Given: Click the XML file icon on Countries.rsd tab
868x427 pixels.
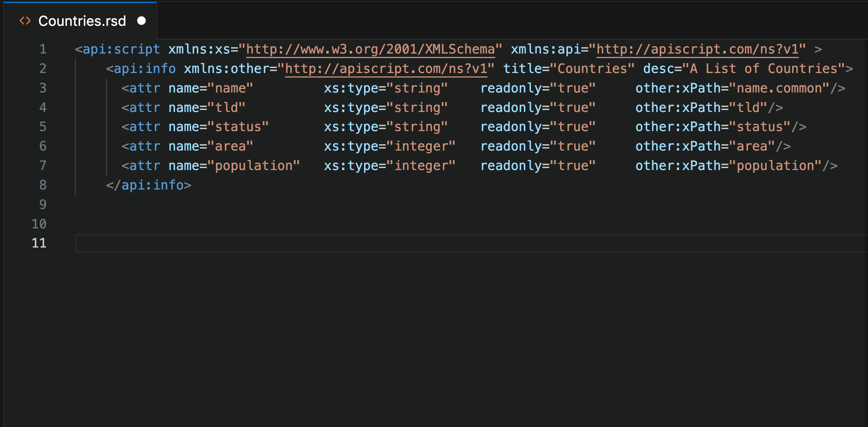Looking at the screenshot, I should [25, 21].
